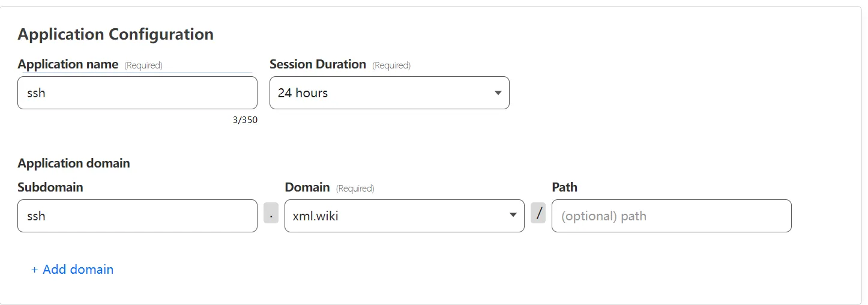Click the Application domain section heading
Image resolution: width=868 pixels, height=305 pixels.
coord(73,163)
